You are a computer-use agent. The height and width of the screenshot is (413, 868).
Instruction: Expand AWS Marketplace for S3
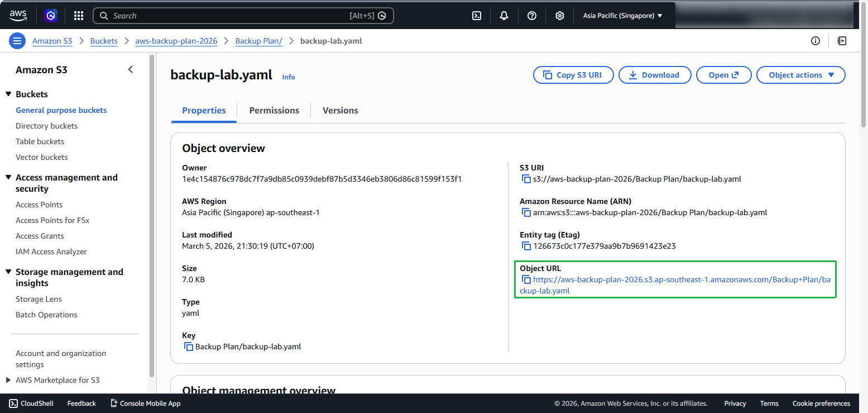point(8,380)
